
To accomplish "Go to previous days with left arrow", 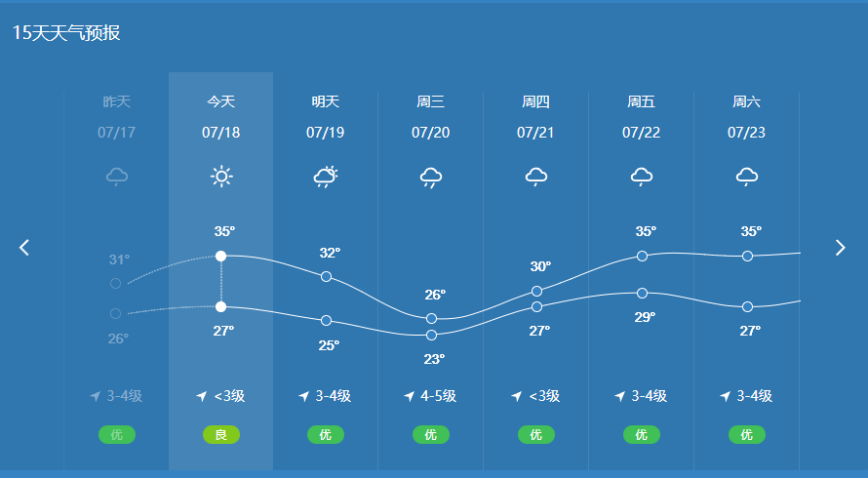I will pos(24,248).
